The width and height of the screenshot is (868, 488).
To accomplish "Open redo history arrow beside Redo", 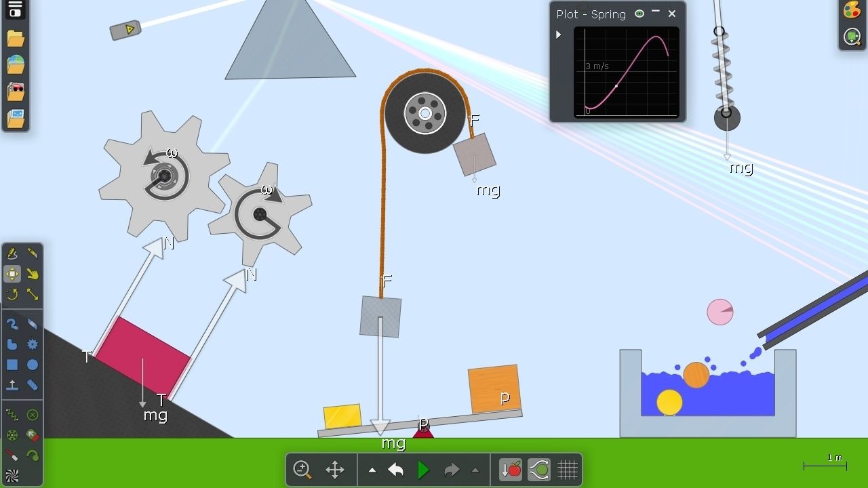I will point(475,470).
